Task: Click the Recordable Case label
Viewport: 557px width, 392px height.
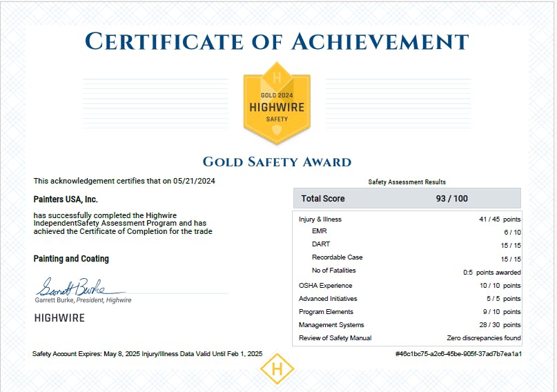Action: tap(337, 257)
